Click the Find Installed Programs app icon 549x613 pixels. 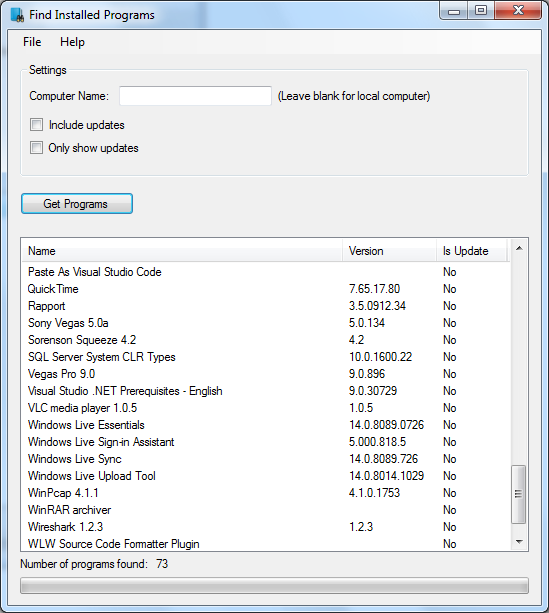17,14
